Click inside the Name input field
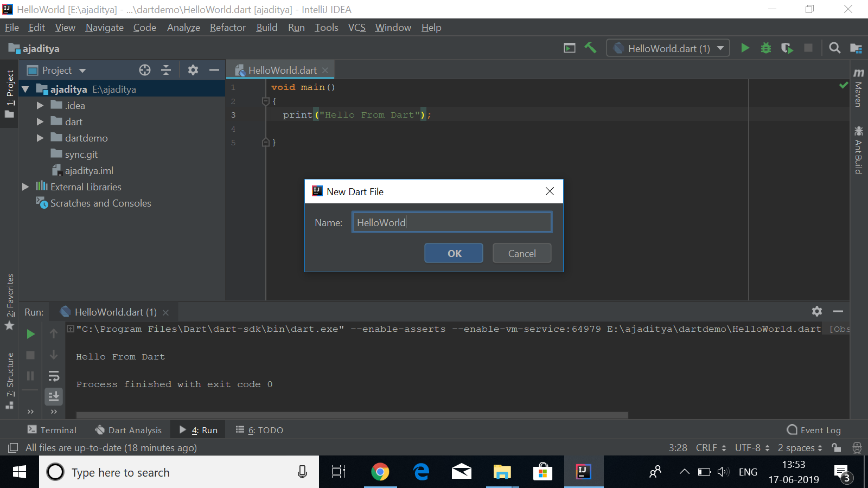The height and width of the screenshot is (488, 868). pyautogui.click(x=451, y=222)
